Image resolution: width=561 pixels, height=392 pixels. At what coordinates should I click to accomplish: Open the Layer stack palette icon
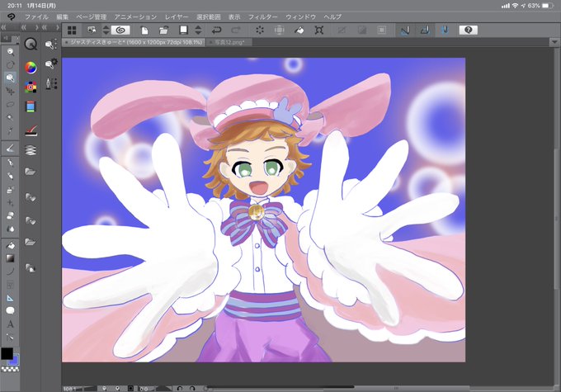31,150
